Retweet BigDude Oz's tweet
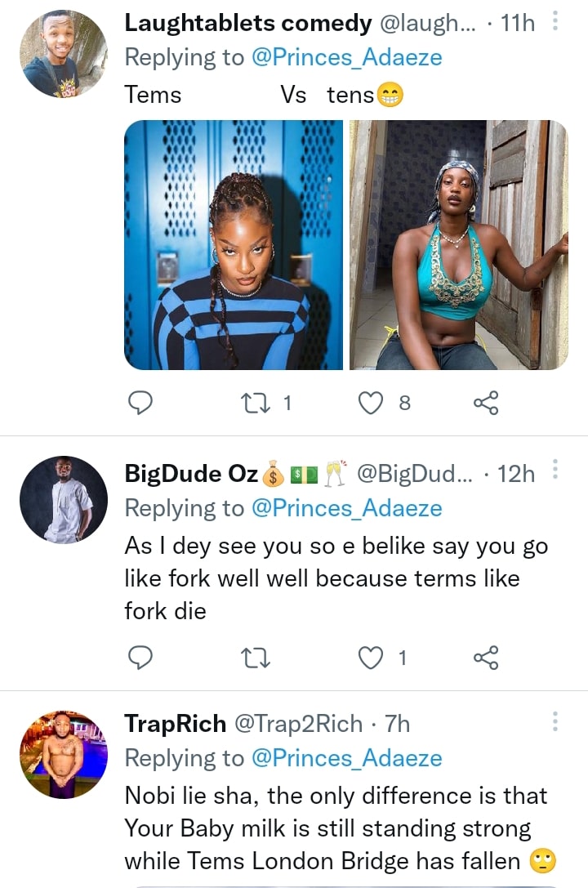Image resolution: width=588 pixels, height=888 pixels. click(x=256, y=656)
